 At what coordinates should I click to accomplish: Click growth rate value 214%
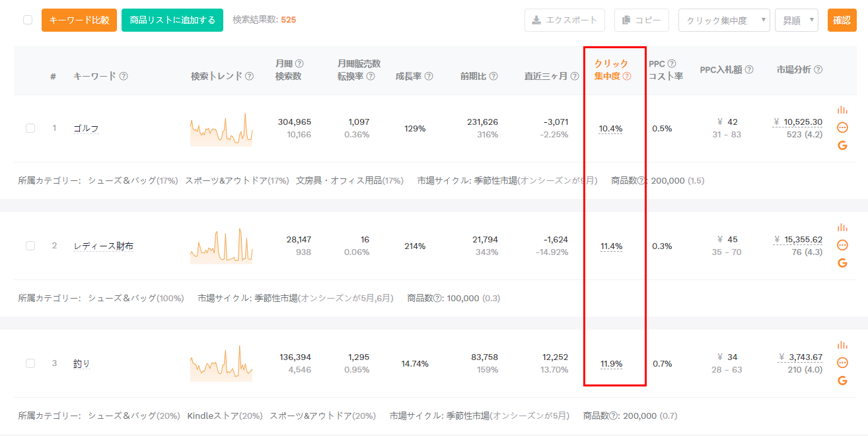tap(415, 246)
